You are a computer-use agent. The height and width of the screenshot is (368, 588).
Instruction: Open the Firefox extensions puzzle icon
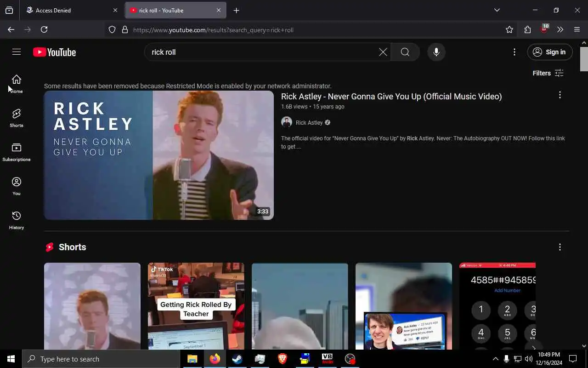527,29
